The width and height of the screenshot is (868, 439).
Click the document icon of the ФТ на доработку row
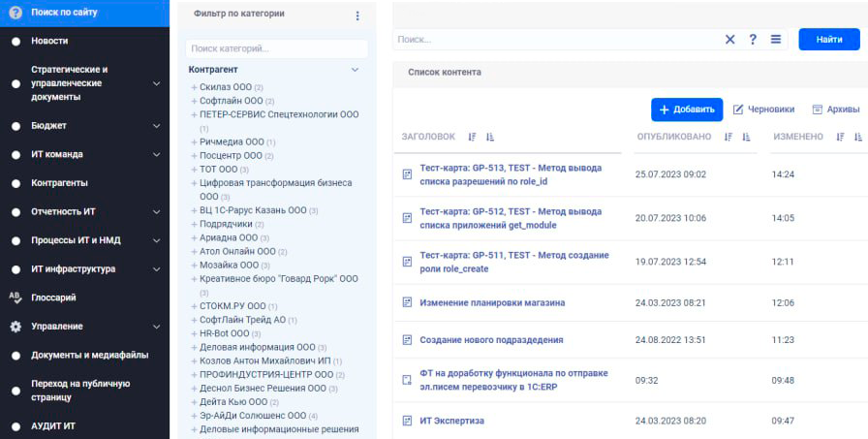(x=407, y=380)
